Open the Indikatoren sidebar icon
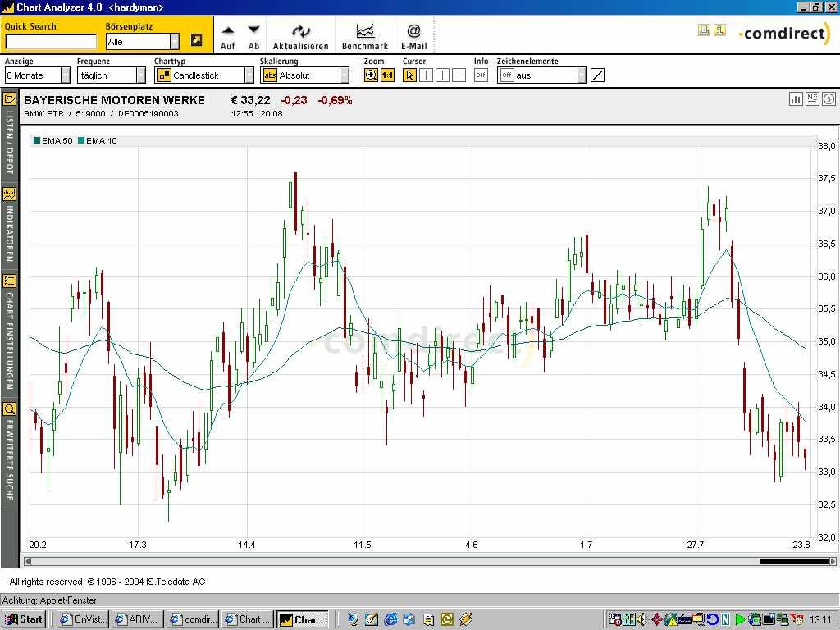Screen dimensions: 840x630 (x=9, y=194)
